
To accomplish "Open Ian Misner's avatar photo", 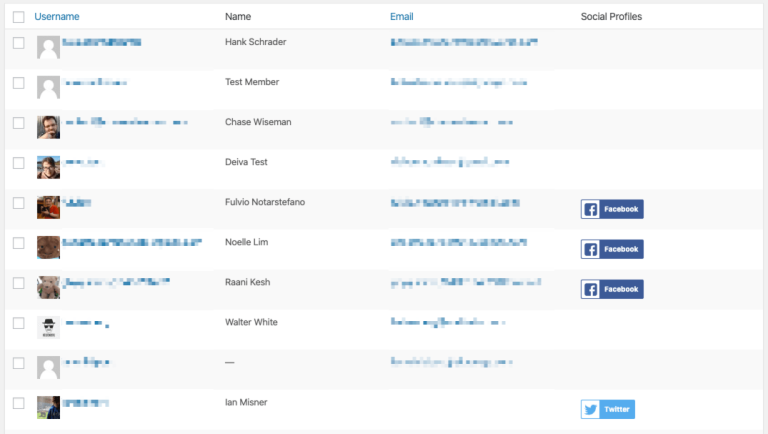I will [48, 408].
